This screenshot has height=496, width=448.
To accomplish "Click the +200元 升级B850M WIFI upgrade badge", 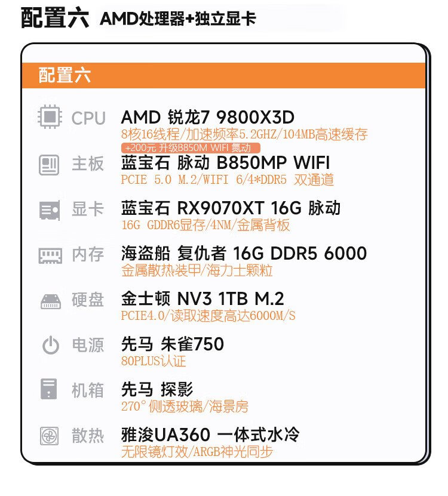I will pyautogui.click(x=191, y=147).
